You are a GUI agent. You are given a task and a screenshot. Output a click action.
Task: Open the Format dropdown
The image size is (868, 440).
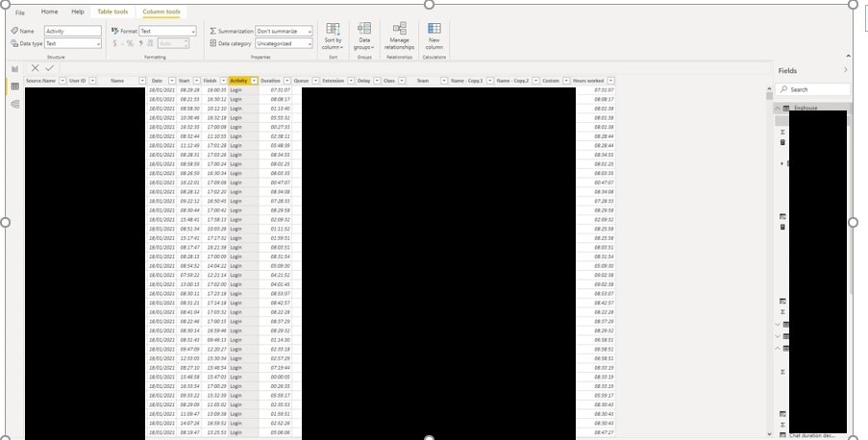(x=167, y=31)
